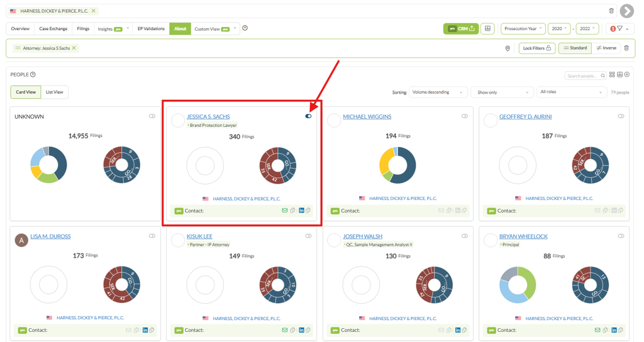Collapse filters using chevron beside funnel
644x342 pixels.
[x=627, y=29]
